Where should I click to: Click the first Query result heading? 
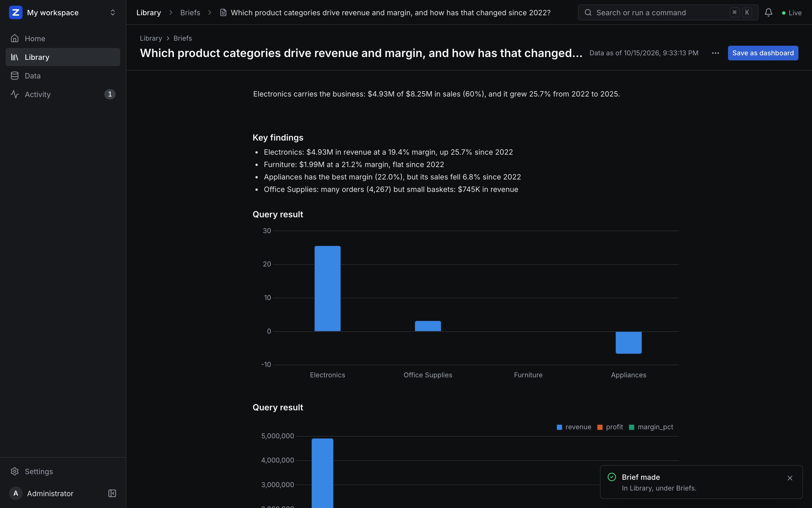click(x=278, y=214)
